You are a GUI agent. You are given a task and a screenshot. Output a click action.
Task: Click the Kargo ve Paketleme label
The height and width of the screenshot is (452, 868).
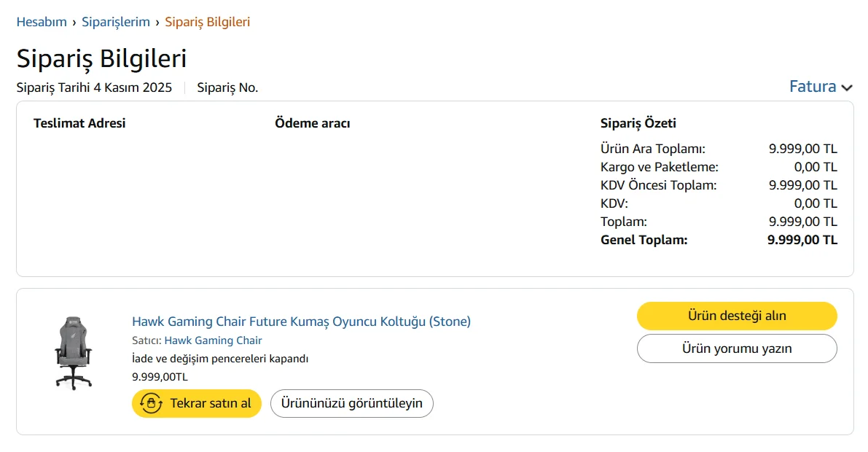click(x=660, y=167)
